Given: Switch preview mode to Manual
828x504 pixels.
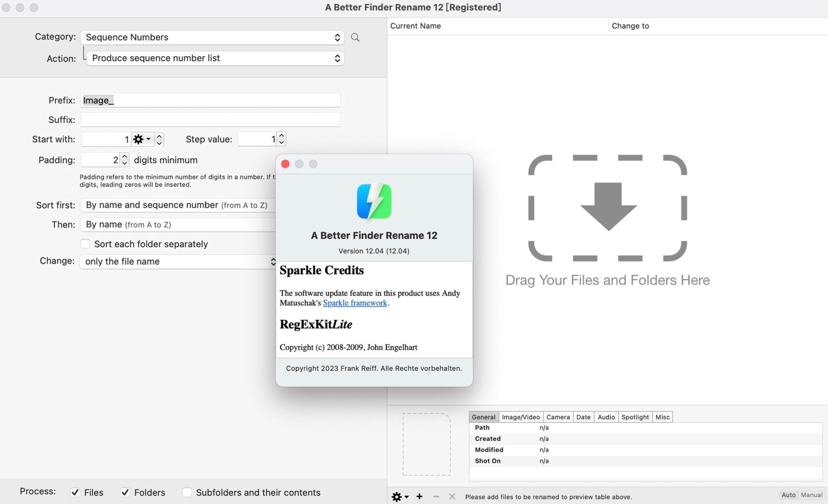Looking at the screenshot, I should pos(812,495).
